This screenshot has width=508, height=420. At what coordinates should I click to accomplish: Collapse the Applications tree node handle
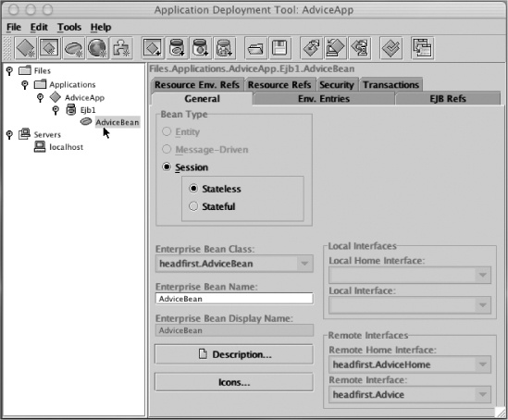(25, 84)
